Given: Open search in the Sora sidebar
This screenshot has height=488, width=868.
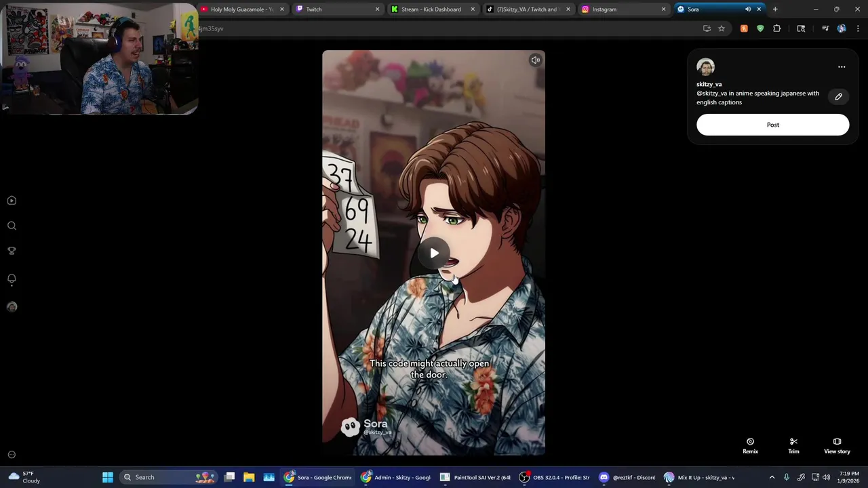Looking at the screenshot, I should click(12, 226).
